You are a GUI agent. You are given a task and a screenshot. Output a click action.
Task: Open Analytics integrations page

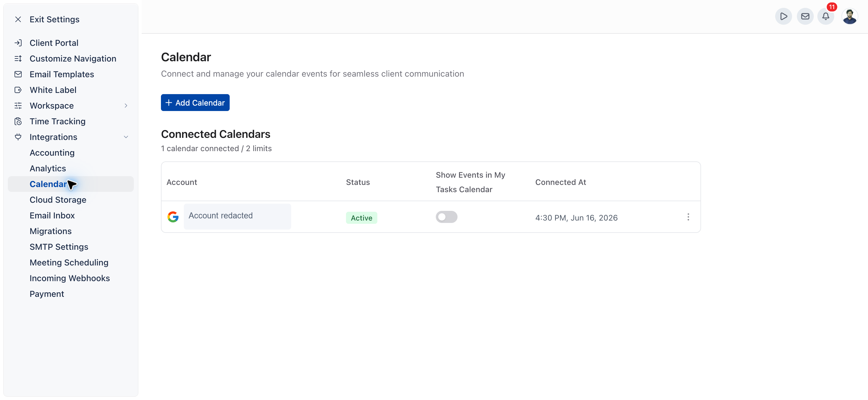point(48,168)
